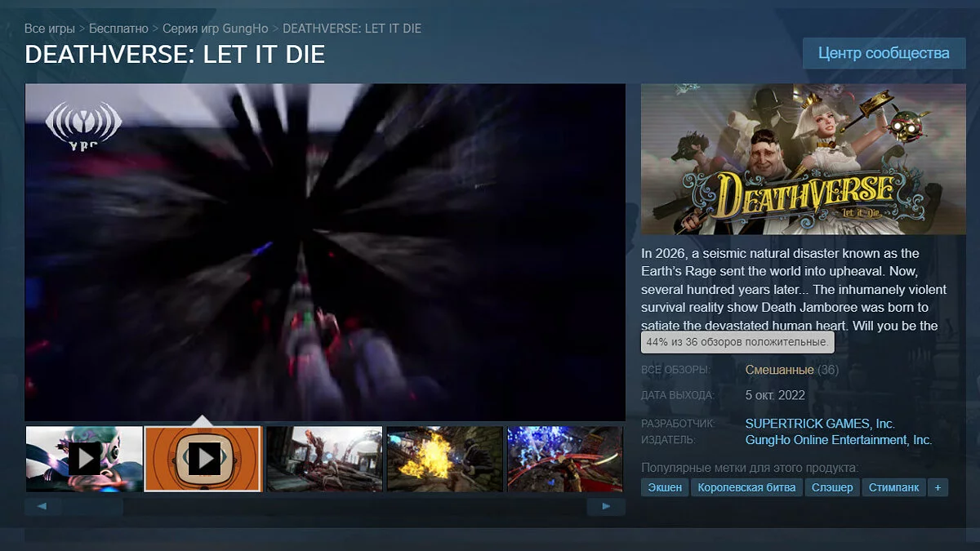
Task: Click the ВСЕ ОБЗОРЫ label
Action: tap(676, 370)
